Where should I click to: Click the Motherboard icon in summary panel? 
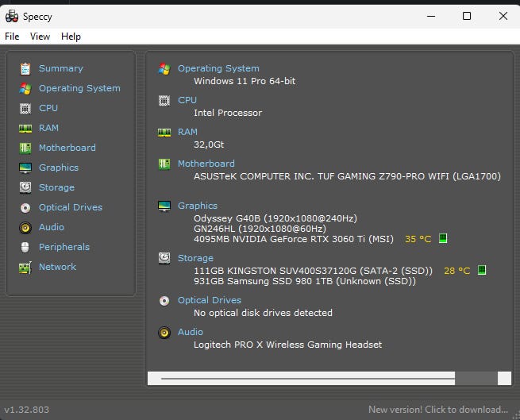pyautogui.click(x=164, y=164)
